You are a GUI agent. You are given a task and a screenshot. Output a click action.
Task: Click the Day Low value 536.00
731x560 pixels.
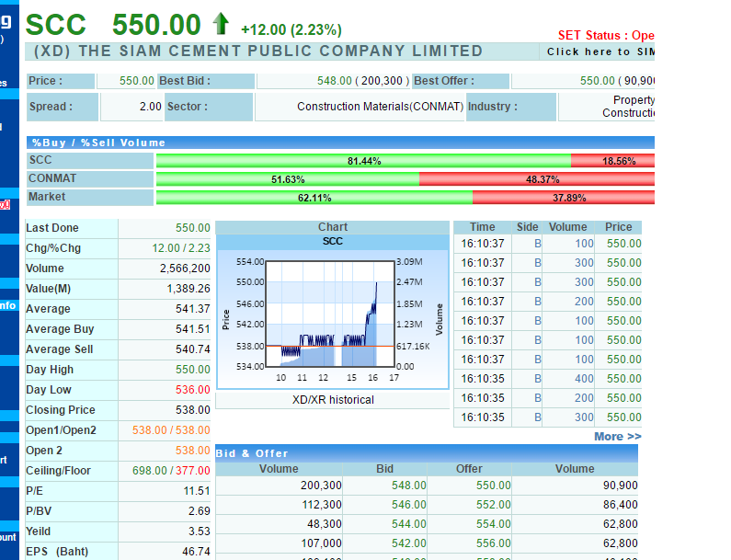(193, 390)
